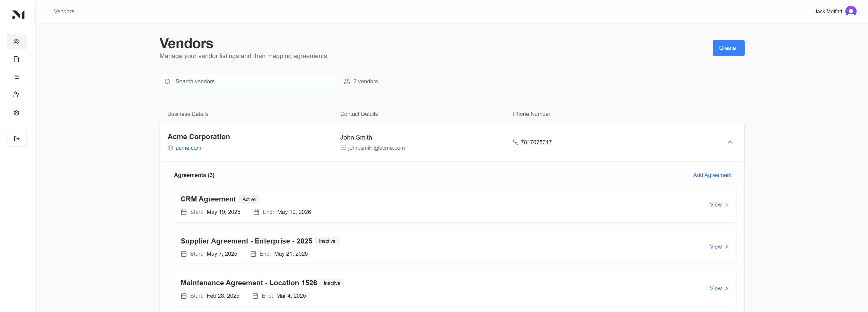Click the app logo in the top-left corner
The height and width of the screenshot is (312, 868).
click(19, 14)
